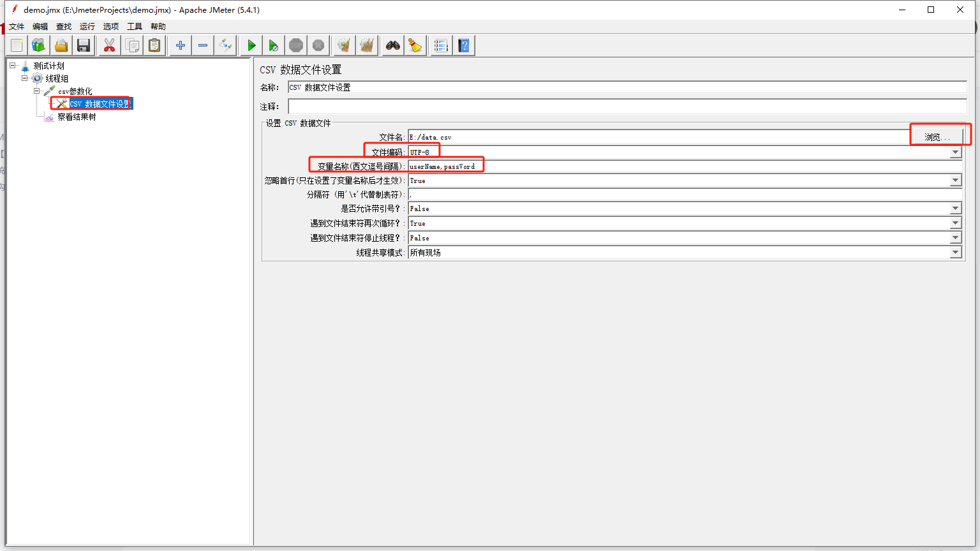The width and height of the screenshot is (980, 551).
Task: Open the 运行 menu
Action: pyautogui.click(x=87, y=26)
